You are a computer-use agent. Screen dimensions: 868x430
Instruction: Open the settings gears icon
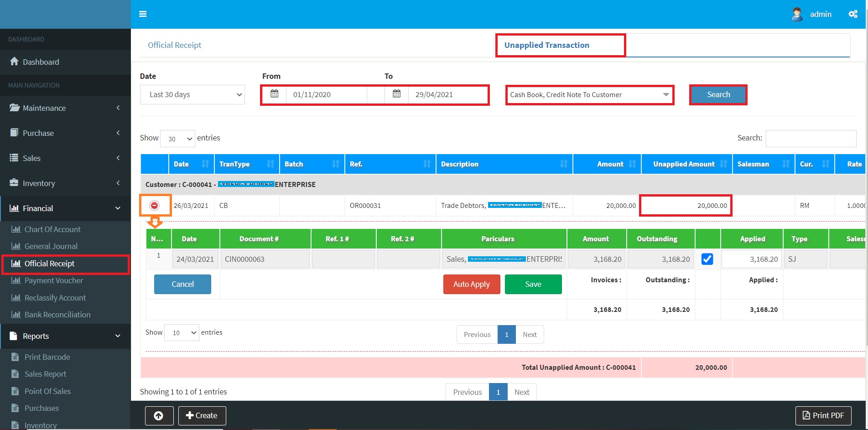pyautogui.click(x=852, y=14)
